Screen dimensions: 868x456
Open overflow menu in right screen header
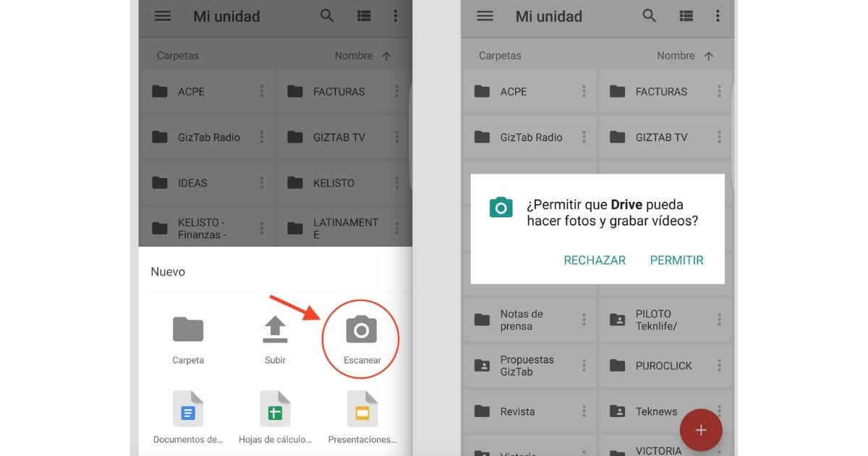coord(718,16)
